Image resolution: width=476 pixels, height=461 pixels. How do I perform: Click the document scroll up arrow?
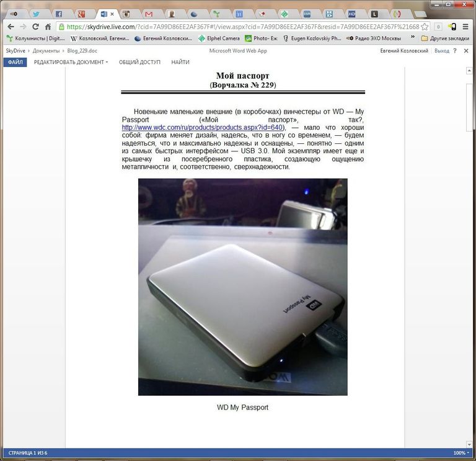click(469, 71)
